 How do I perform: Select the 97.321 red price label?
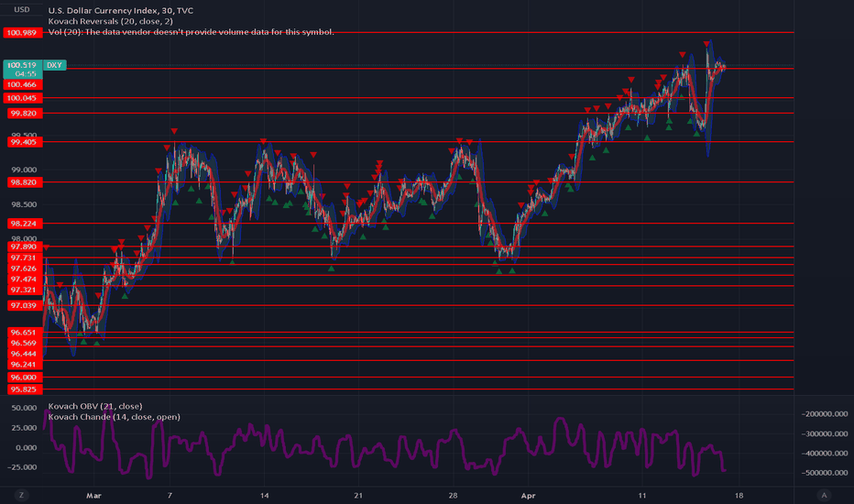tap(24, 290)
